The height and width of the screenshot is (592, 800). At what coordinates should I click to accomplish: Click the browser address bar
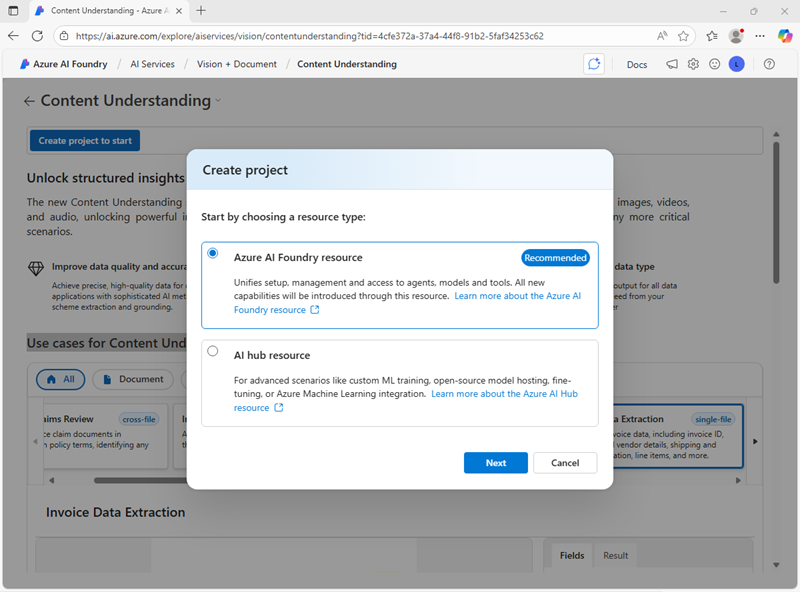pos(350,35)
